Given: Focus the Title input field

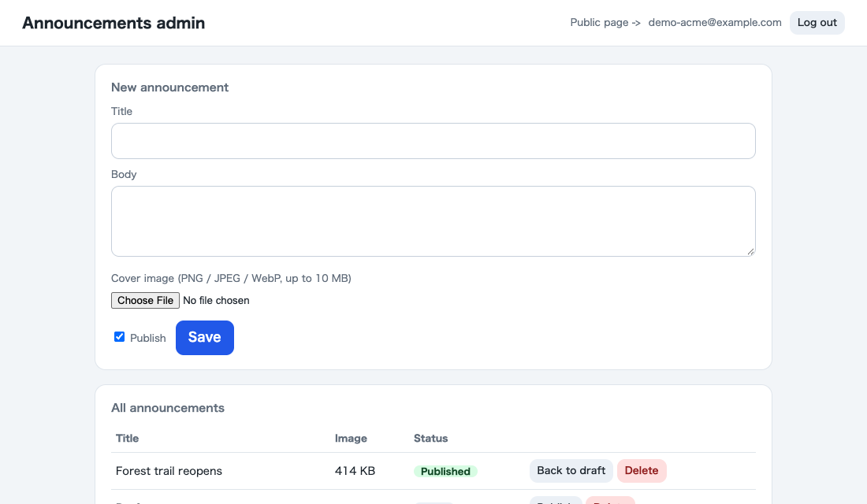Looking at the screenshot, I should 433,141.
